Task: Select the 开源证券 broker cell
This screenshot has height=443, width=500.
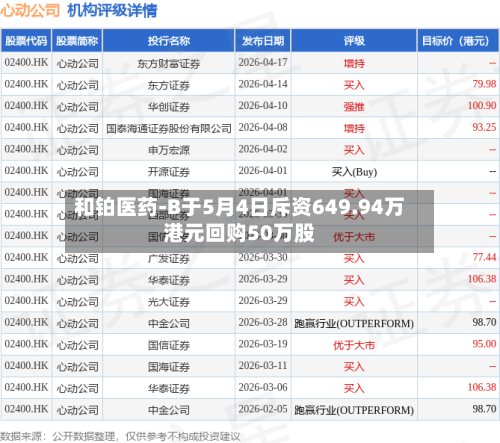Action: pos(169,172)
